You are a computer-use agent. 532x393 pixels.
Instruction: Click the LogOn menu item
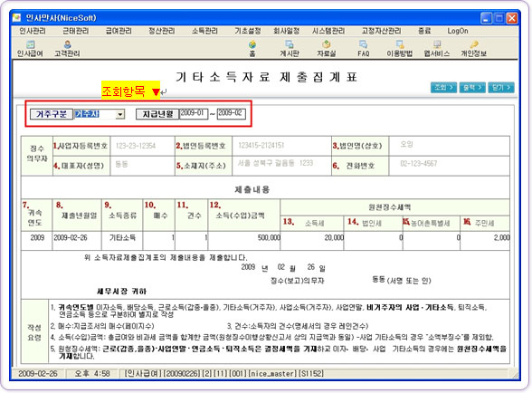(x=458, y=31)
